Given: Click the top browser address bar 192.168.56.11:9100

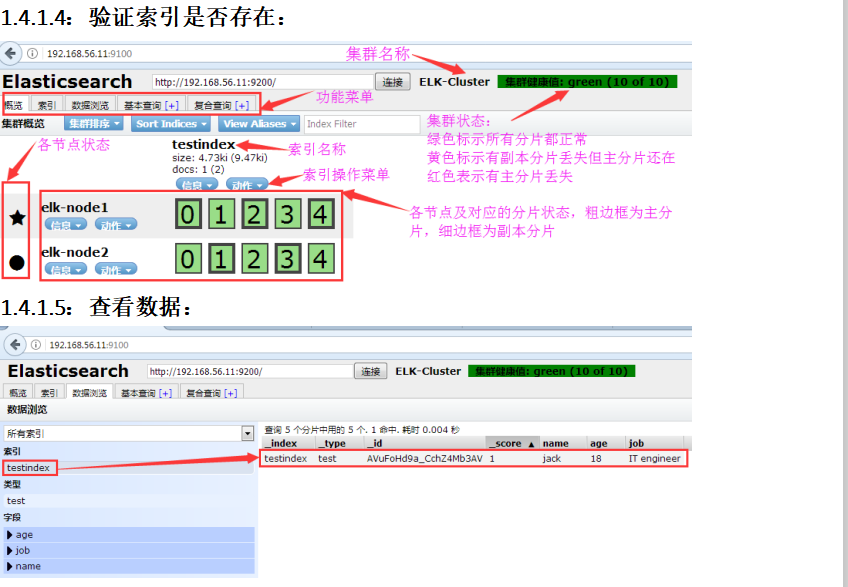Looking at the screenshot, I should 89,53.
